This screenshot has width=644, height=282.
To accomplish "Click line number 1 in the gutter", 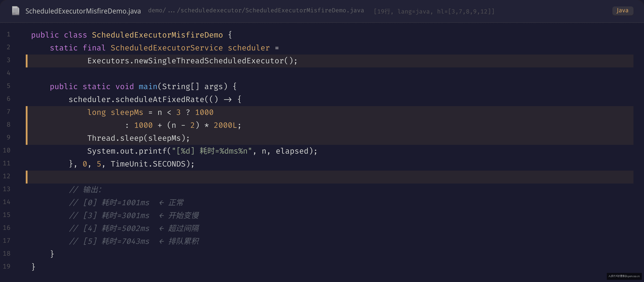I will click(x=8, y=34).
